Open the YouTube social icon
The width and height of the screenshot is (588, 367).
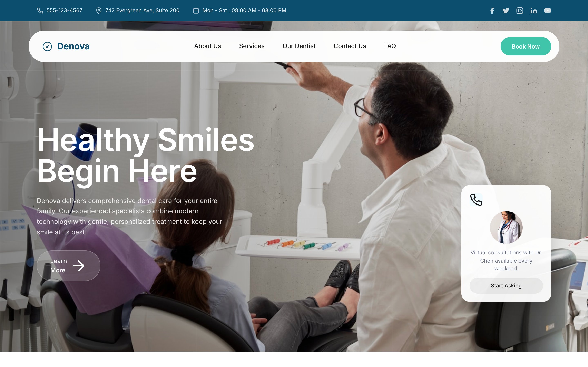[x=547, y=10]
